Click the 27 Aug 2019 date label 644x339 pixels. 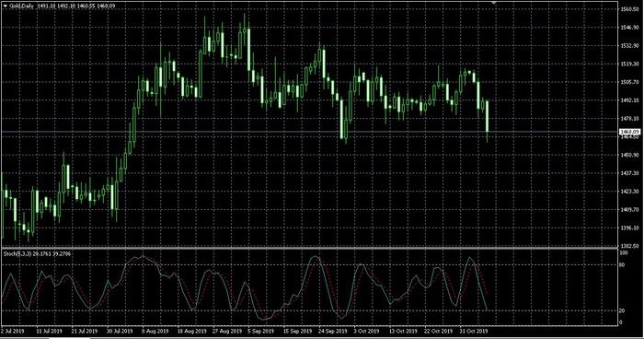coord(226,331)
